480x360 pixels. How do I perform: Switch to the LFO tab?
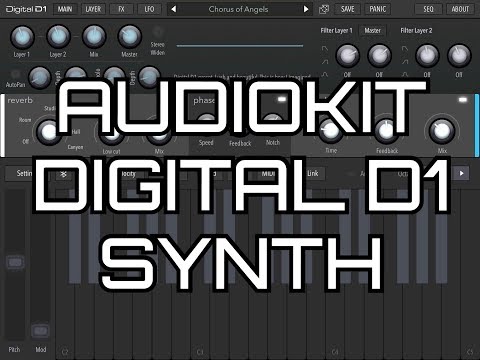149,9
